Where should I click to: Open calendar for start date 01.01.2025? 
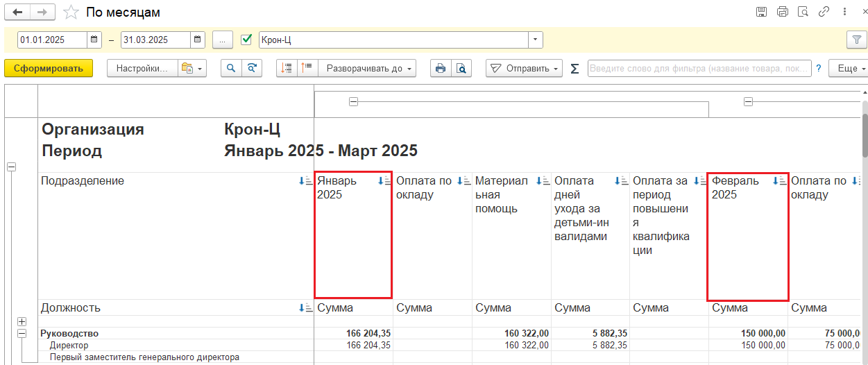coord(94,40)
